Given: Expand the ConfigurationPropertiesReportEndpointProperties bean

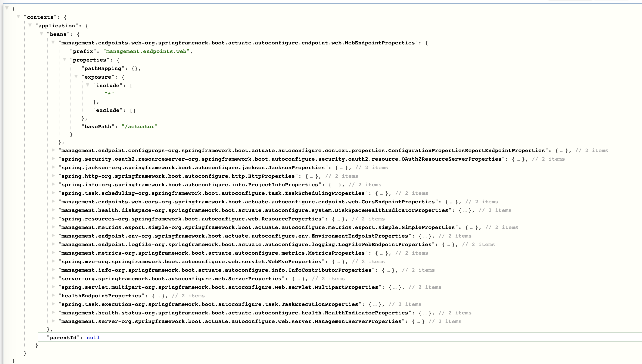Looking at the screenshot, I should [53, 150].
